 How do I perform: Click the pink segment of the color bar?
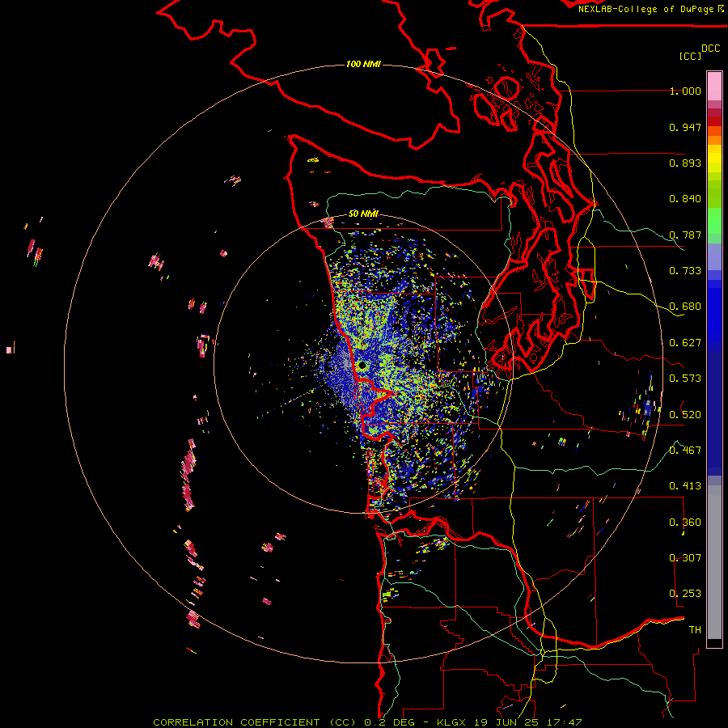(714, 86)
